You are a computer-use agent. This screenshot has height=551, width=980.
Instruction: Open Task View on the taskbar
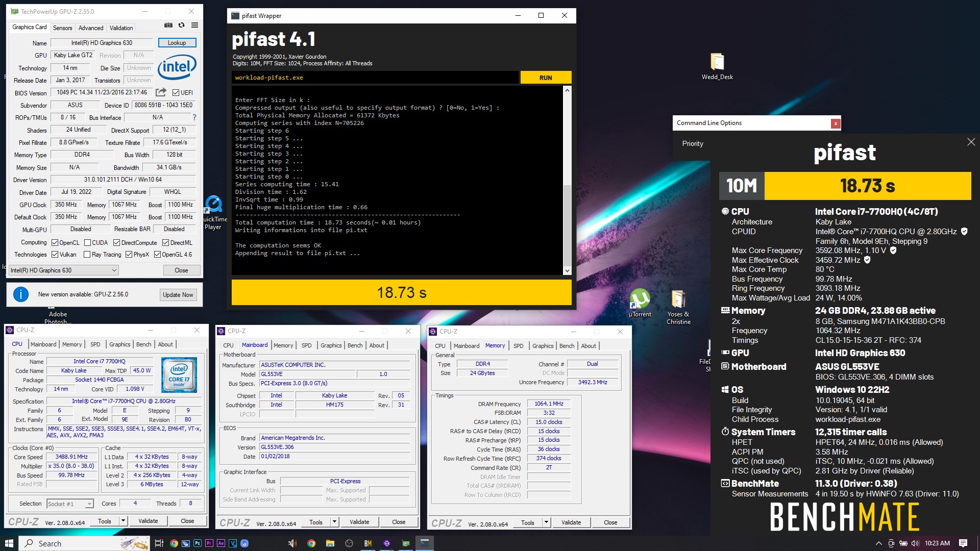(159, 543)
